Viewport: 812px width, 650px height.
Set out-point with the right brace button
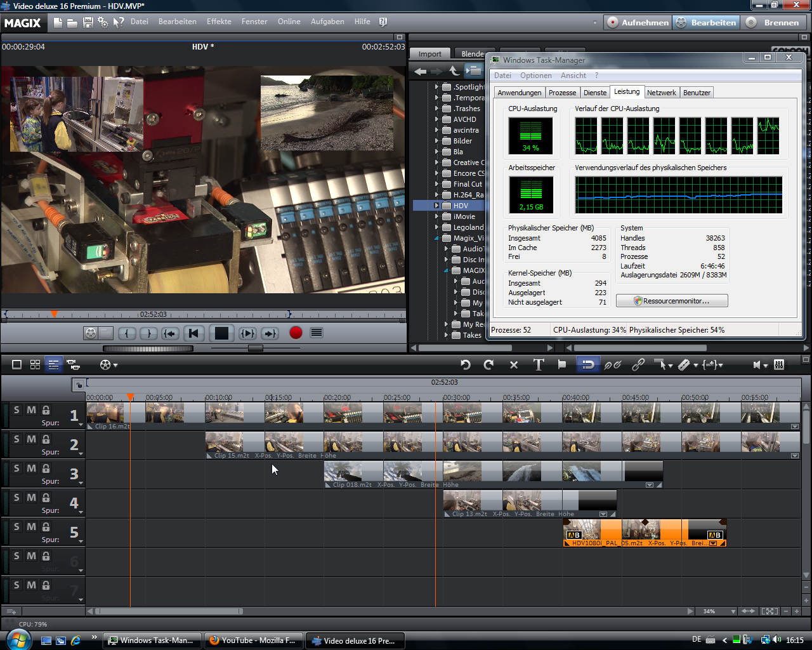click(148, 333)
